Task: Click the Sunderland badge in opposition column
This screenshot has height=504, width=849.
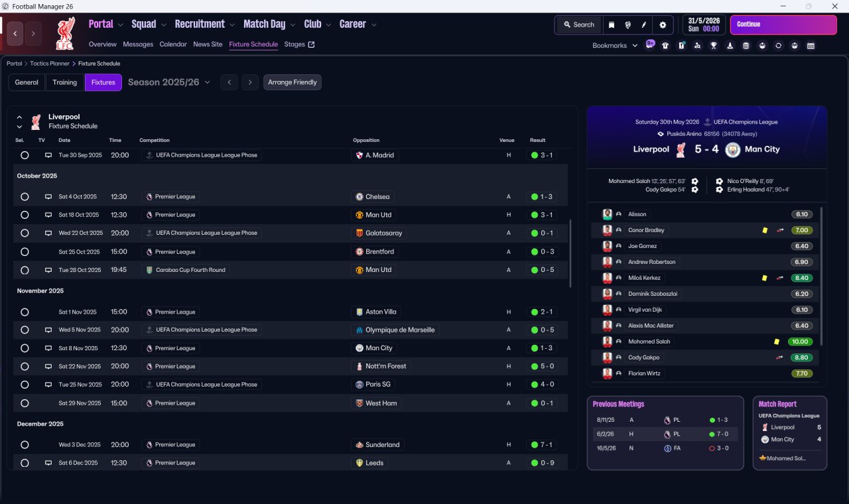Action: pyautogui.click(x=359, y=445)
